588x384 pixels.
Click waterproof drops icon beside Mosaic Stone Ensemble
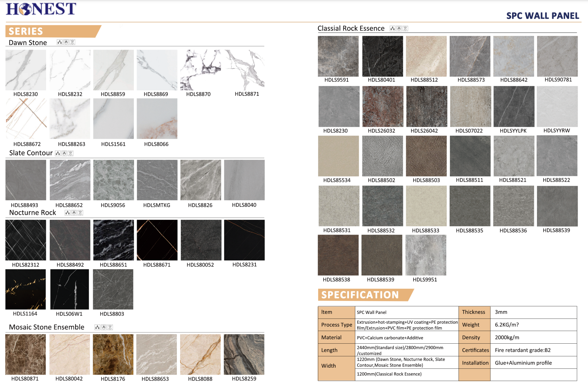[x=97, y=327]
